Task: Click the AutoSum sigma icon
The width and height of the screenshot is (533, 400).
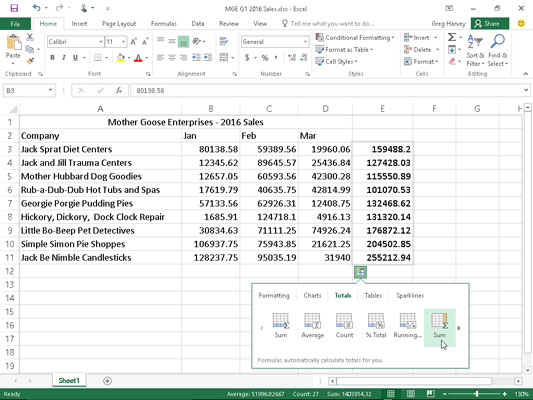Action: (451, 37)
